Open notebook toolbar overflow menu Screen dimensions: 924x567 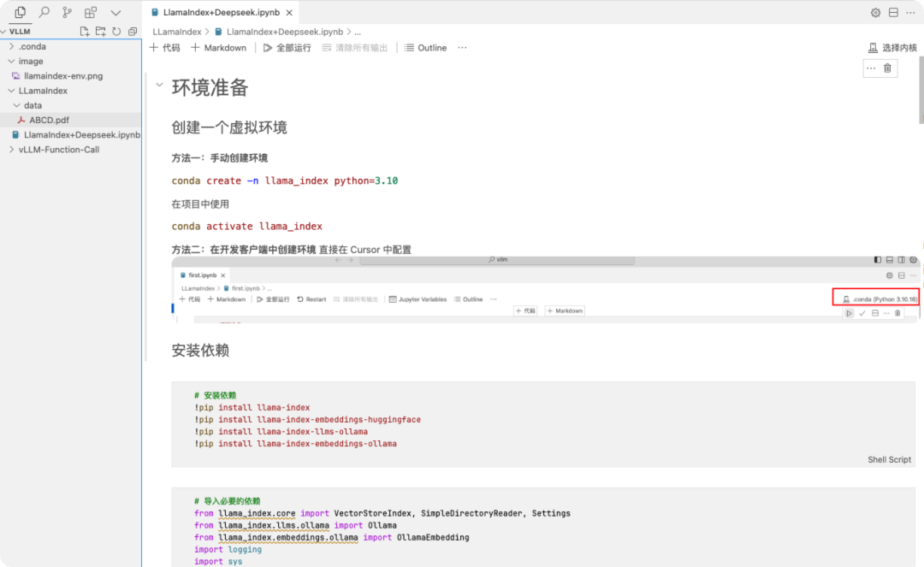(x=462, y=48)
